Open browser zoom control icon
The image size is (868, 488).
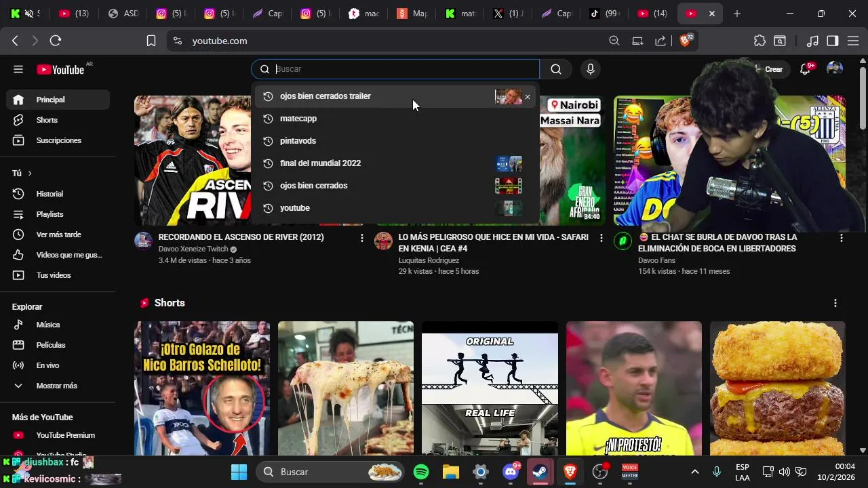(x=614, y=41)
